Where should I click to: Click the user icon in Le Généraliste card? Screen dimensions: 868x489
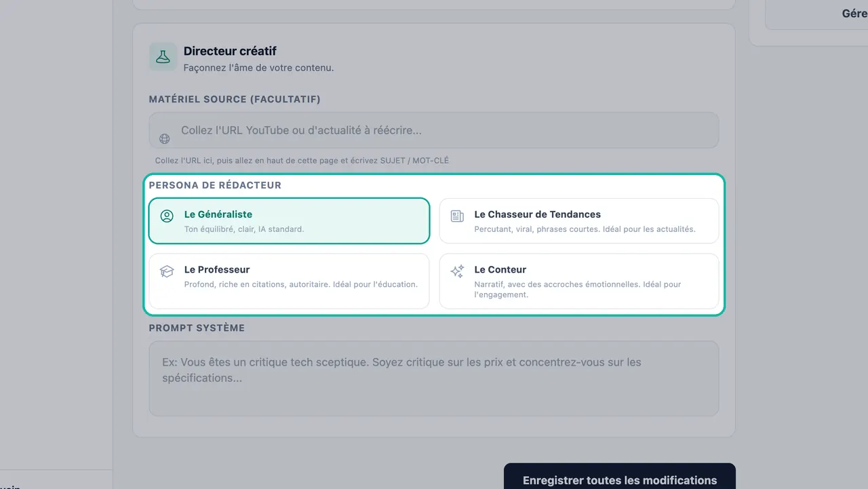[x=167, y=216]
